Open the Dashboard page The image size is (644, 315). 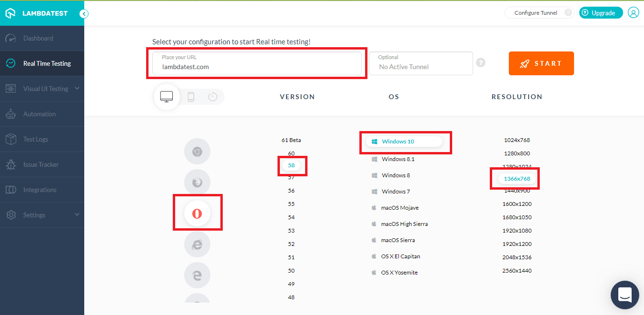[38, 38]
